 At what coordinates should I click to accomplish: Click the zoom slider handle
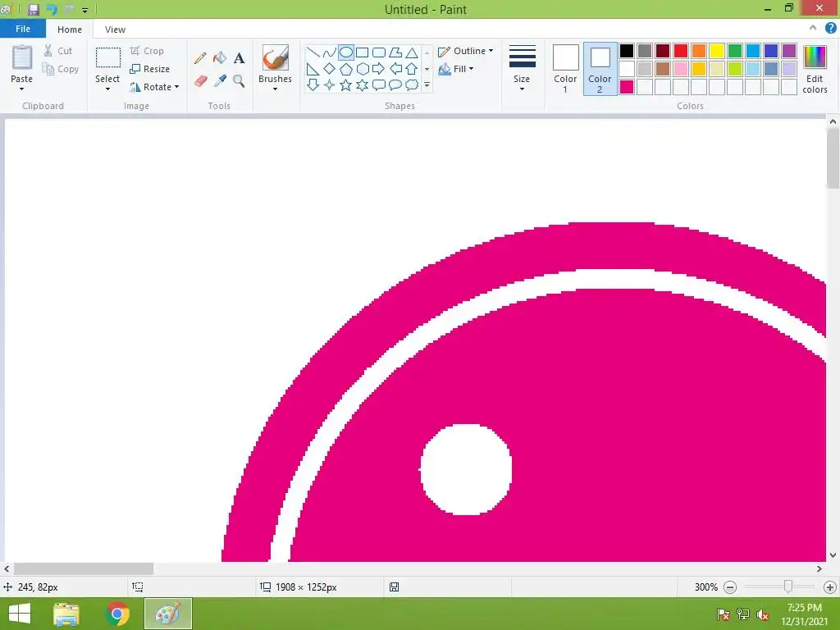(x=788, y=587)
